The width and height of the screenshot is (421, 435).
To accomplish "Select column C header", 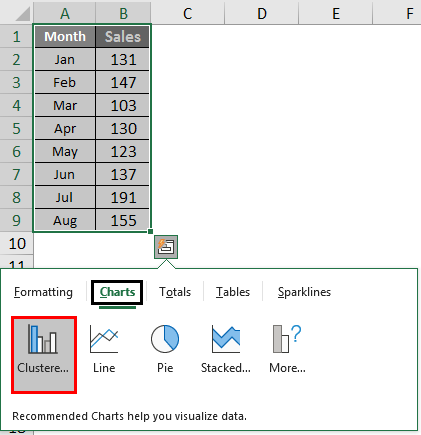I will click(188, 13).
